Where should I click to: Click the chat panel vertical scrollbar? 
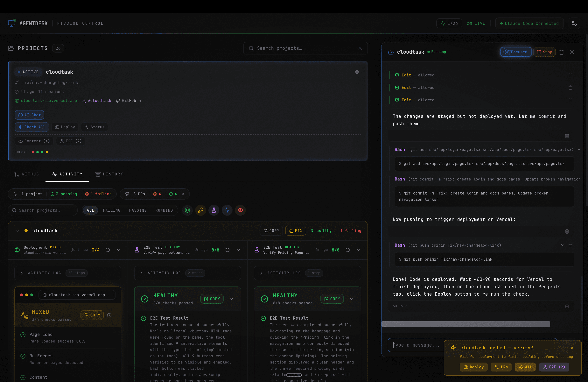[581, 299]
